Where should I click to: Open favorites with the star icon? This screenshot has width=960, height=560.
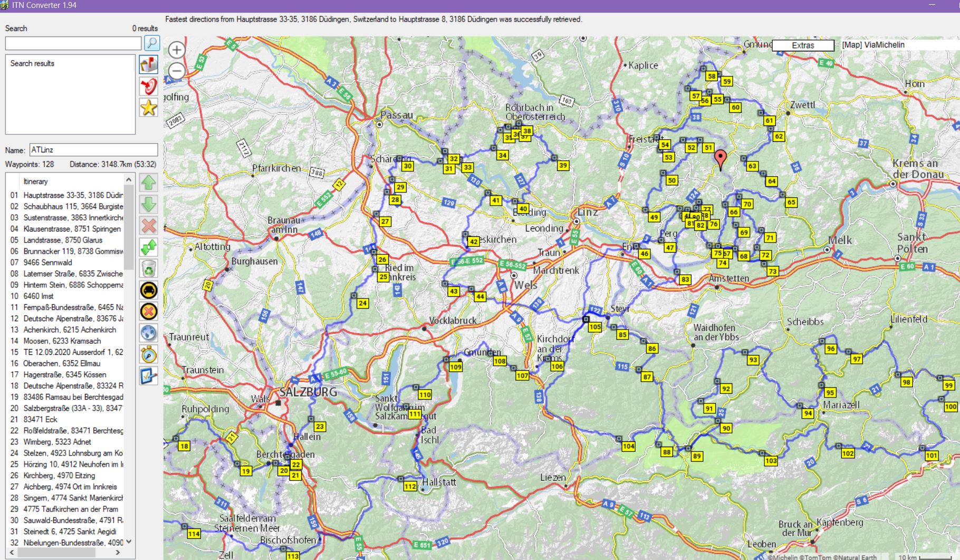[x=149, y=108]
